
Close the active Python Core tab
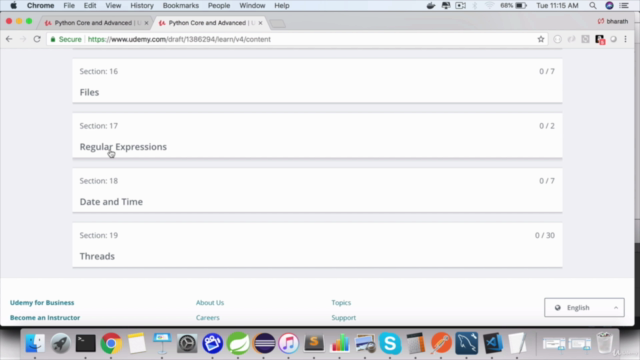point(260,23)
